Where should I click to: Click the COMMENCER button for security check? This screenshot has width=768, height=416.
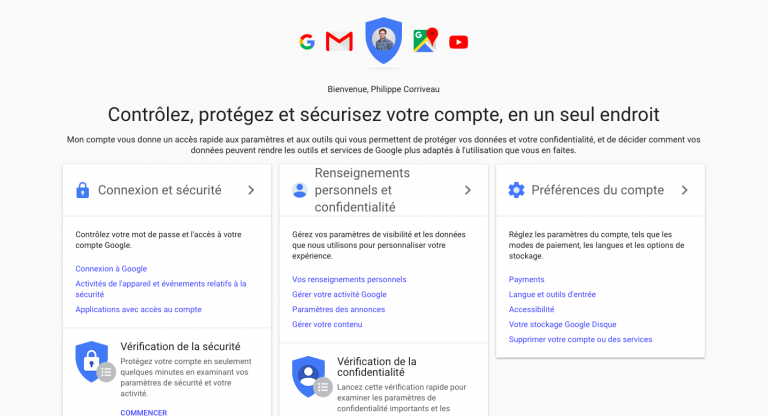(x=144, y=413)
